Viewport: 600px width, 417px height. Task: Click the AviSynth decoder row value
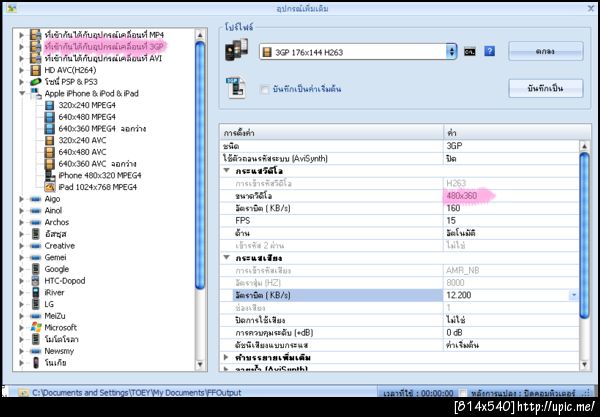[x=451, y=158]
